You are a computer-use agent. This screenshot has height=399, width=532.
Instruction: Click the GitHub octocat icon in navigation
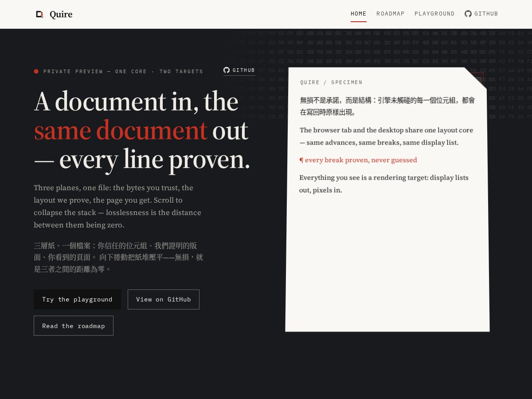tap(468, 14)
